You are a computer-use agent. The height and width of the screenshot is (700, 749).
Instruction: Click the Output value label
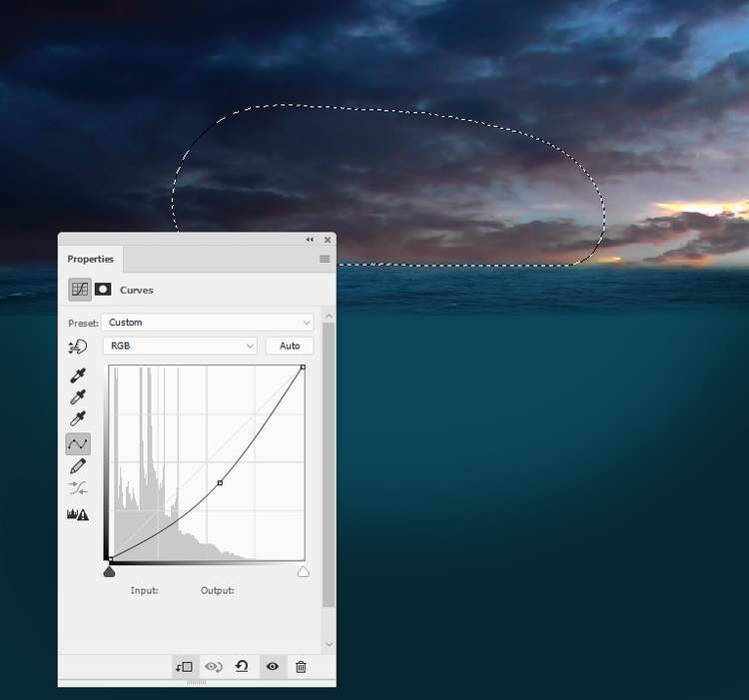218,590
